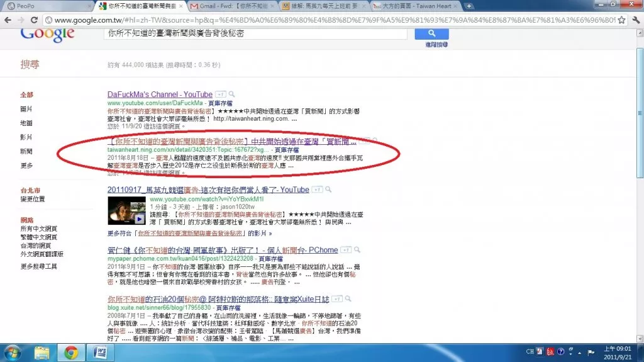Open a new browser tab
This screenshot has width=644, height=362.
pos(469,6)
